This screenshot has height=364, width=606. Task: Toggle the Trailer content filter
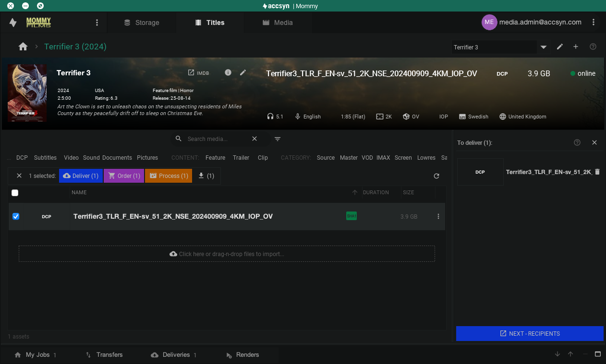pos(241,157)
